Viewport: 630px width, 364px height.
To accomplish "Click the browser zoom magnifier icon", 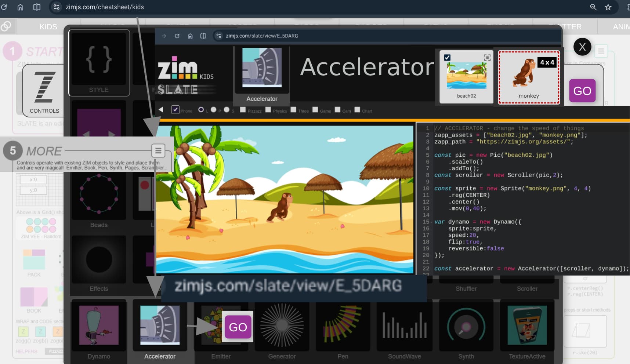I will point(593,7).
